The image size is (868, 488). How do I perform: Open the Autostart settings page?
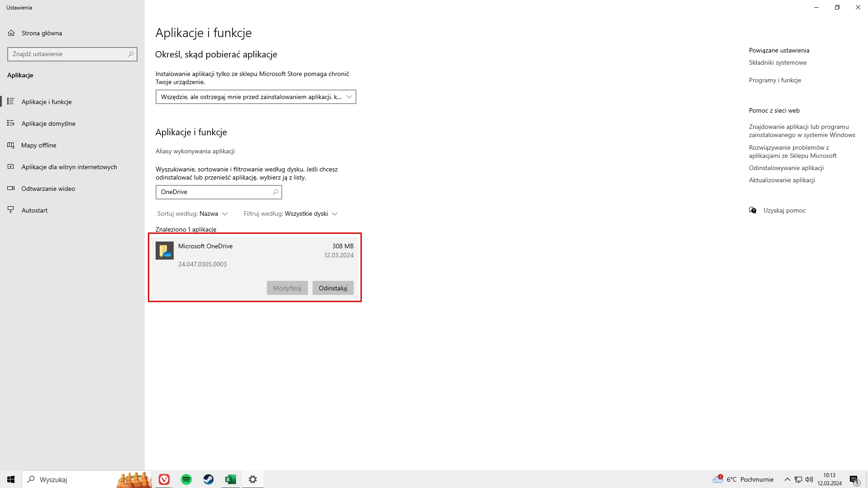(x=34, y=210)
